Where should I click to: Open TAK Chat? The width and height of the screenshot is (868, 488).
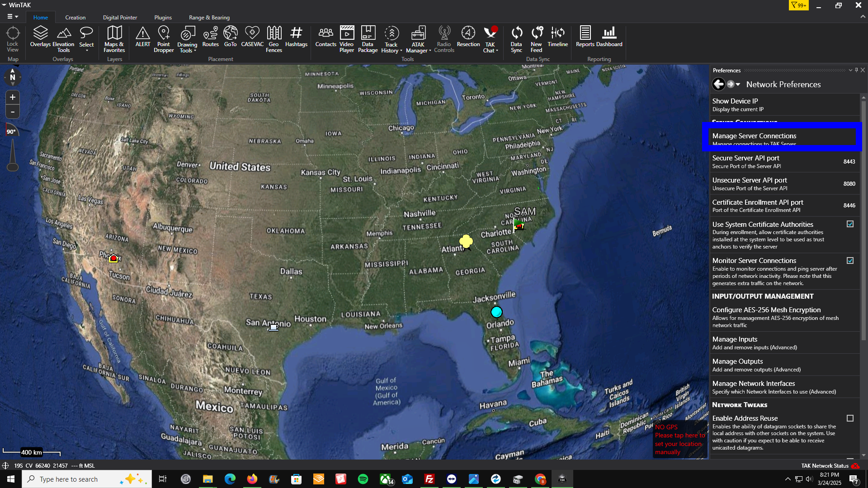[491, 39]
